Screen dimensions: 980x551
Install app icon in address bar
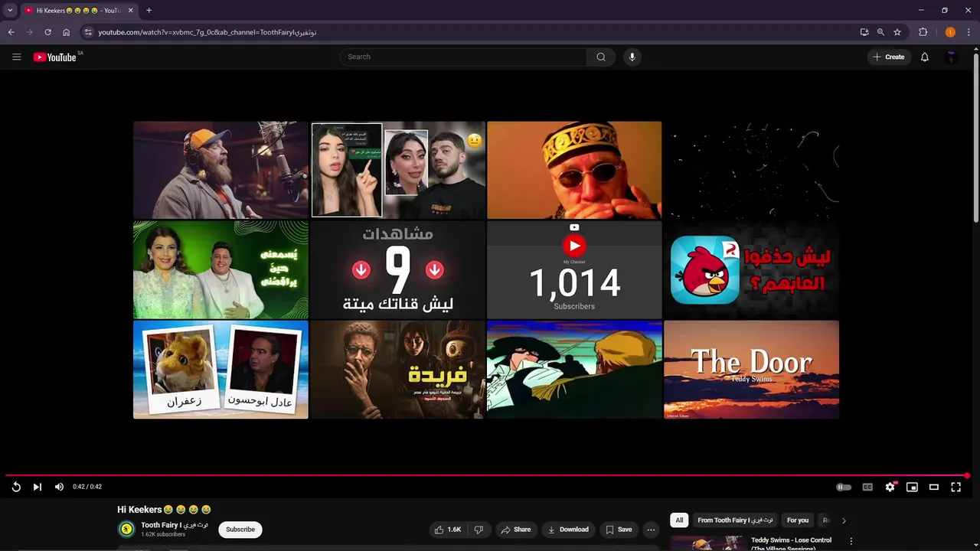click(x=864, y=32)
